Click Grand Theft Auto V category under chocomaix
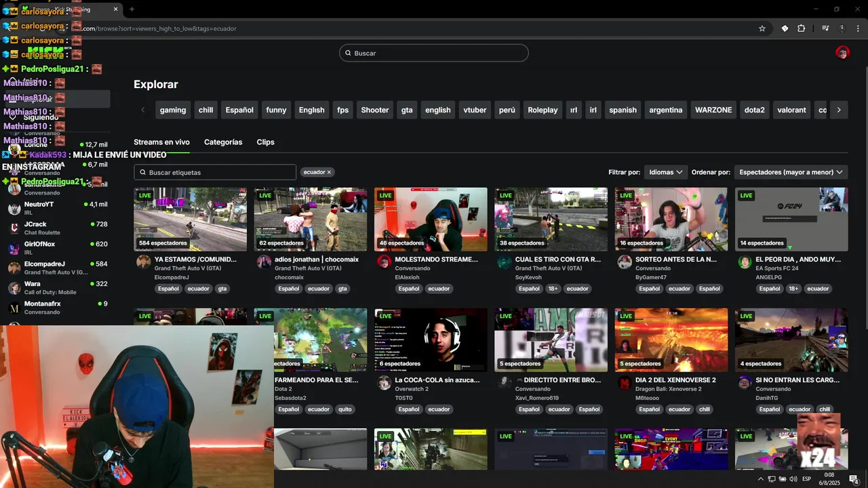 (x=309, y=268)
